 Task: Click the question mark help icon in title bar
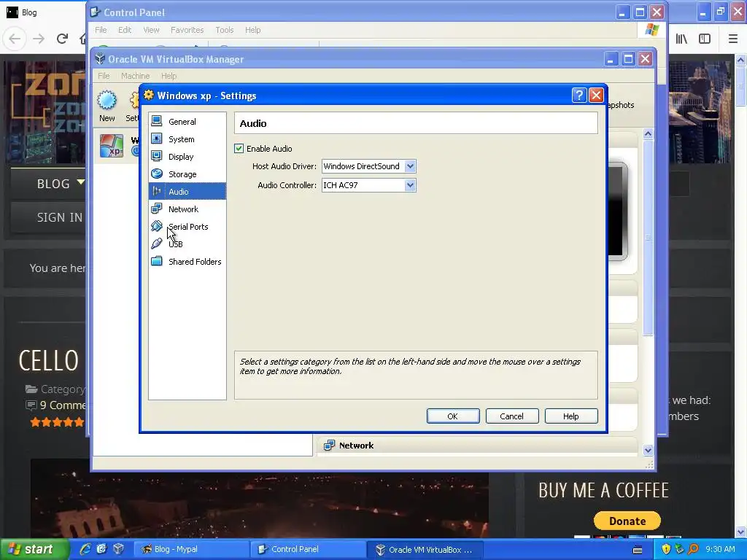[x=578, y=96]
